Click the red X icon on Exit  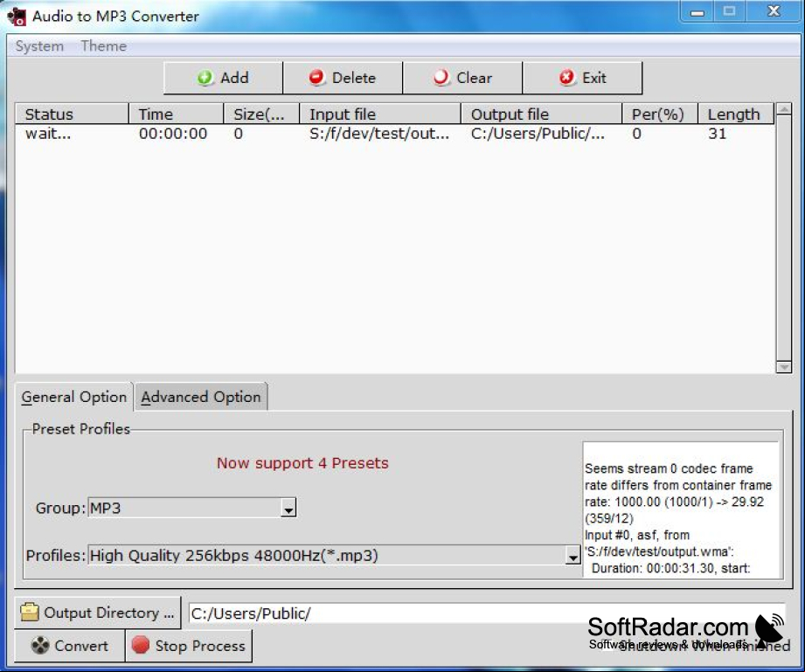click(x=566, y=78)
